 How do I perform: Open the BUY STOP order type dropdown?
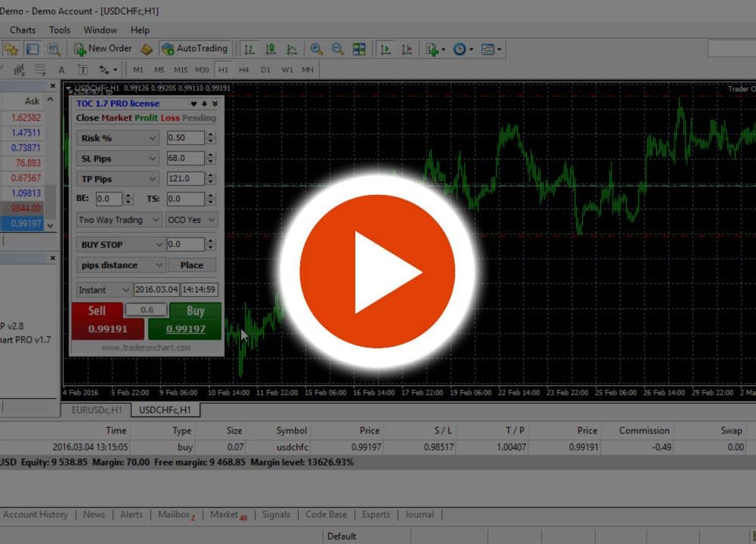pyautogui.click(x=120, y=245)
